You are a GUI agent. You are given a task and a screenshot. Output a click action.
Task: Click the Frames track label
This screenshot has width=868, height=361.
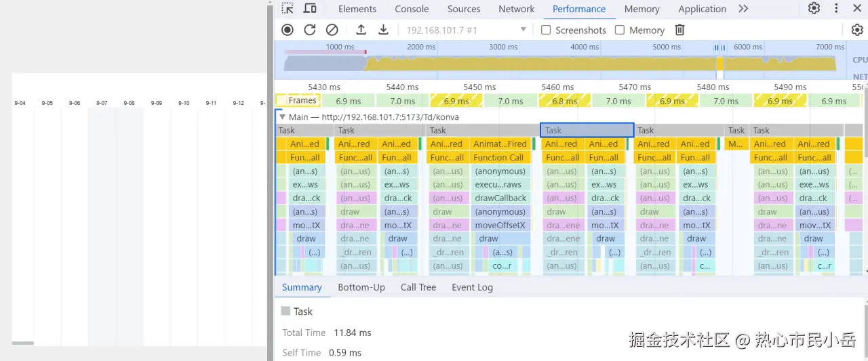(x=302, y=101)
